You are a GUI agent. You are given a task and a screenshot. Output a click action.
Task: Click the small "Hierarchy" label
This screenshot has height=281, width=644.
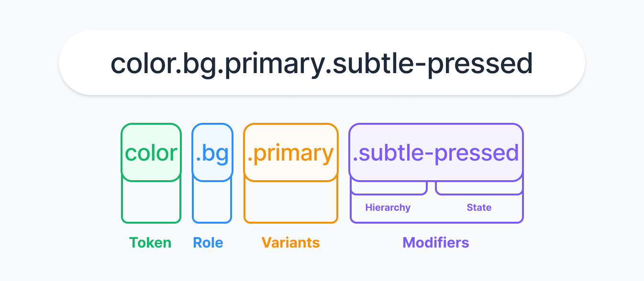pyautogui.click(x=388, y=207)
